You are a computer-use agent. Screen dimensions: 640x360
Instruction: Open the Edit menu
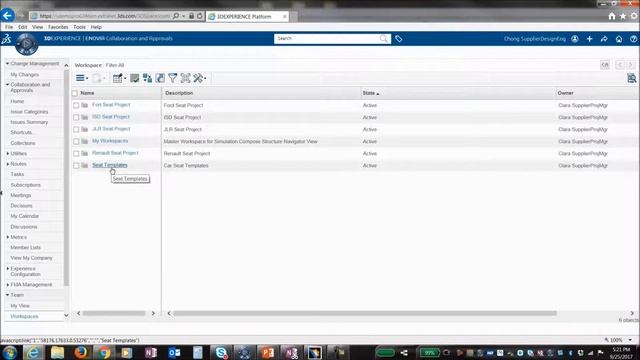(x=22, y=27)
